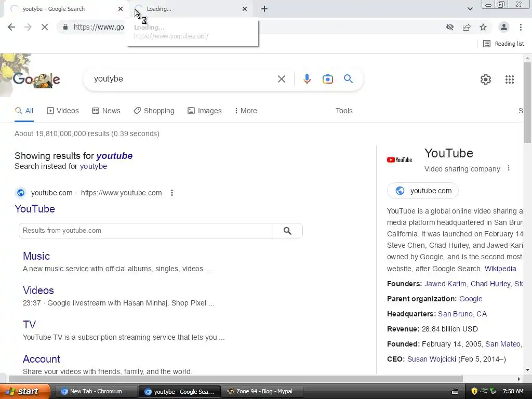Switch to New Tab - Chromium taskbar window

96,392
